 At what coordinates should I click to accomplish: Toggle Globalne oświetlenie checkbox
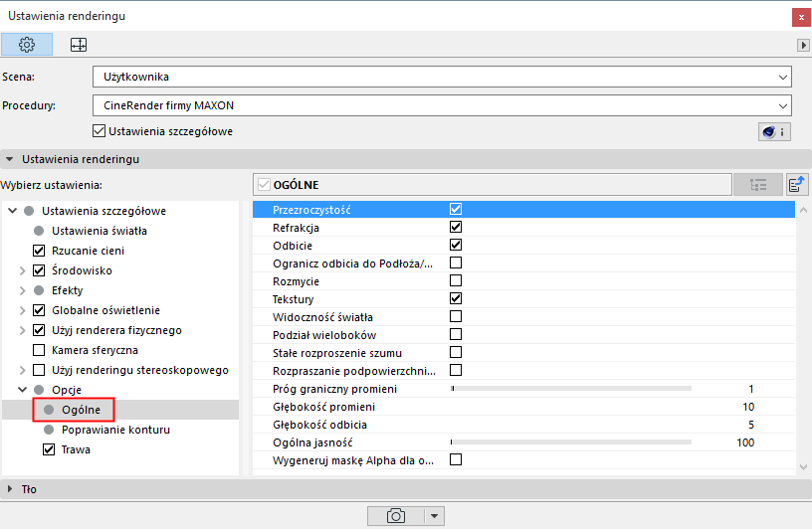pyautogui.click(x=39, y=310)
